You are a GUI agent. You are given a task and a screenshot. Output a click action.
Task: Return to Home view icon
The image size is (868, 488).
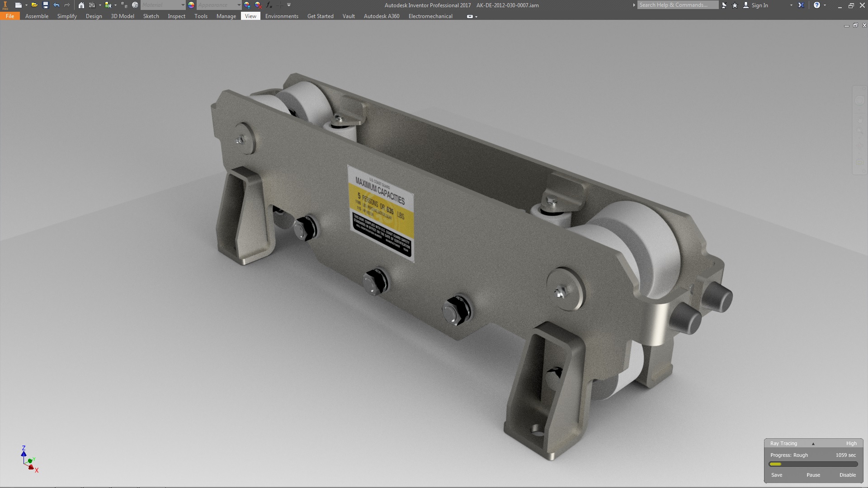81,5
